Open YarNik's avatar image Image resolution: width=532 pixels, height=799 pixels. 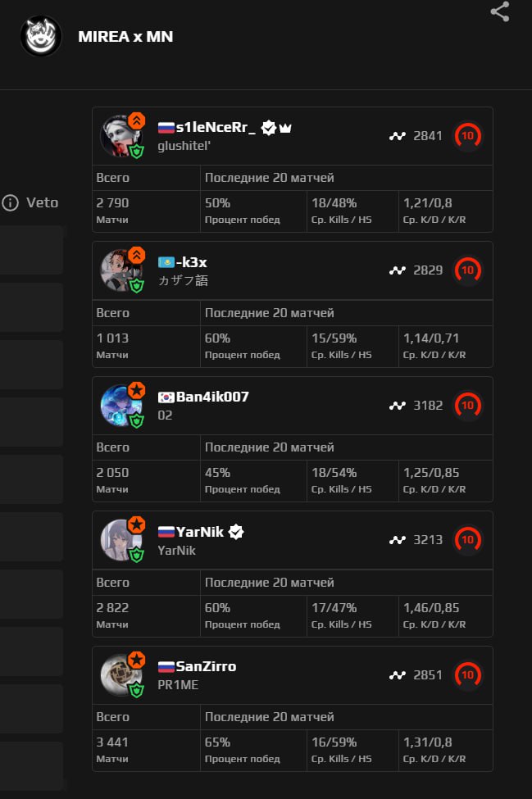point(120,540)
